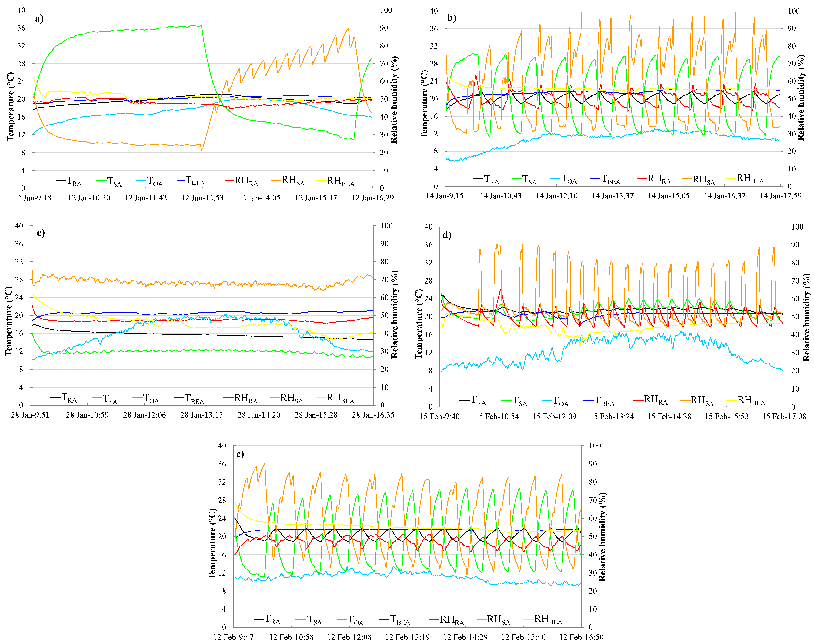Click the 12 Jan-12:53 axis label

coord(203,198)
